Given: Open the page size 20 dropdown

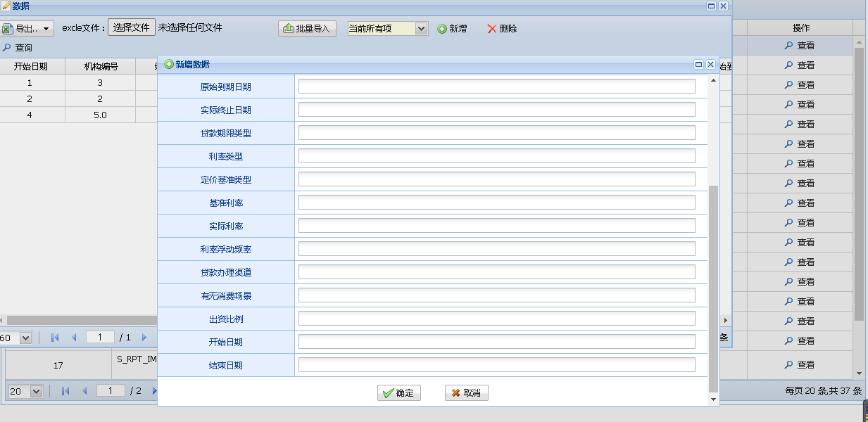Looking at the screenshot, I should pyautogui.click(x=36, y=391).
